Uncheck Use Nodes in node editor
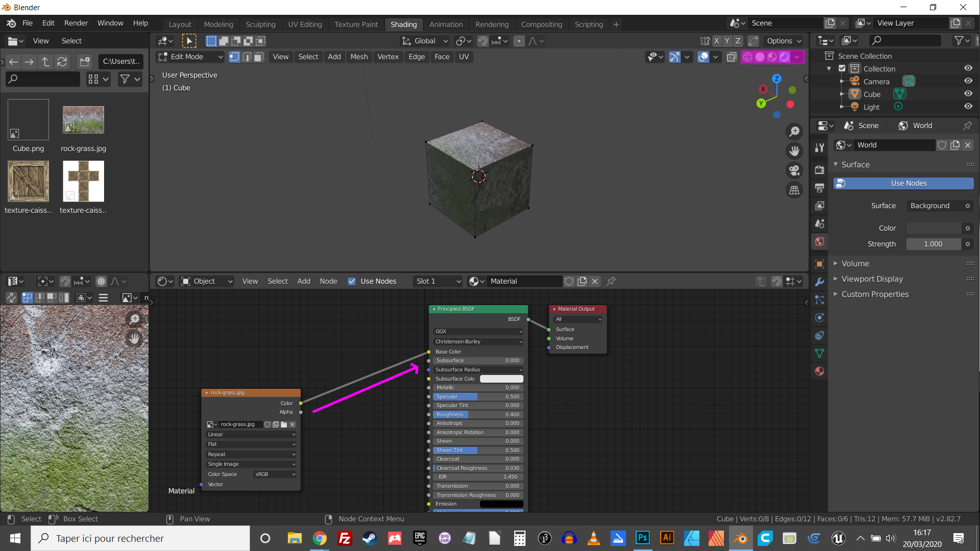Viewport: 980px width, 551px height. click(x=351, y=281)
